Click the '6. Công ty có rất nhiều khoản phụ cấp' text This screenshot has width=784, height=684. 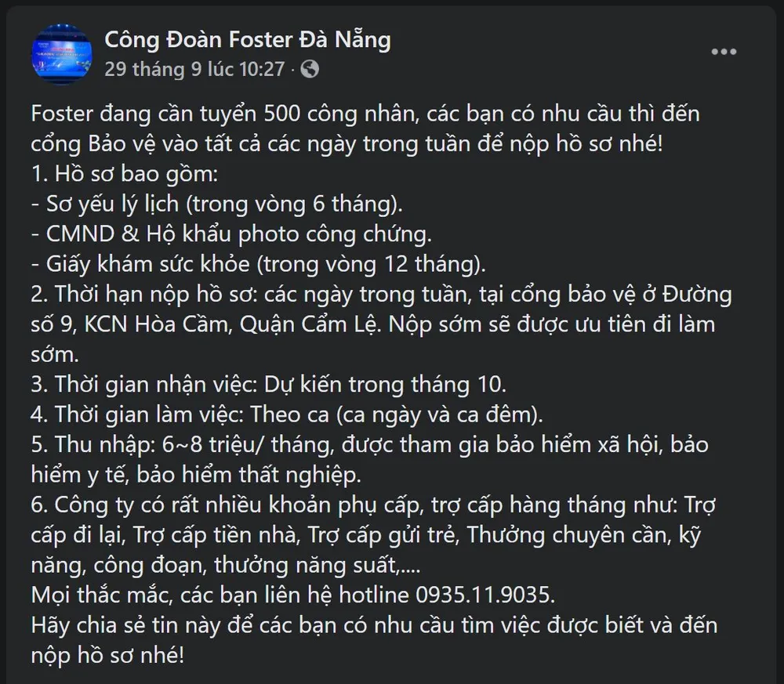click(x=235, y=505)
